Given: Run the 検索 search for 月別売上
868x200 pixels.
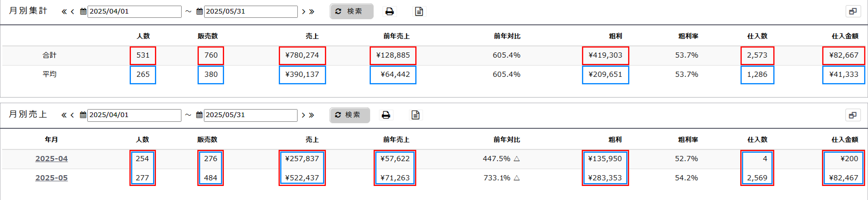Looking at the screenshot, I should click(x=349, y=115).
